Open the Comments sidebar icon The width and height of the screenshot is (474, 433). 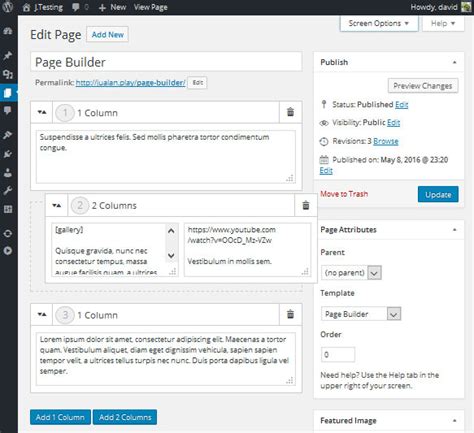pyautogui.click(x=8, y=110)
